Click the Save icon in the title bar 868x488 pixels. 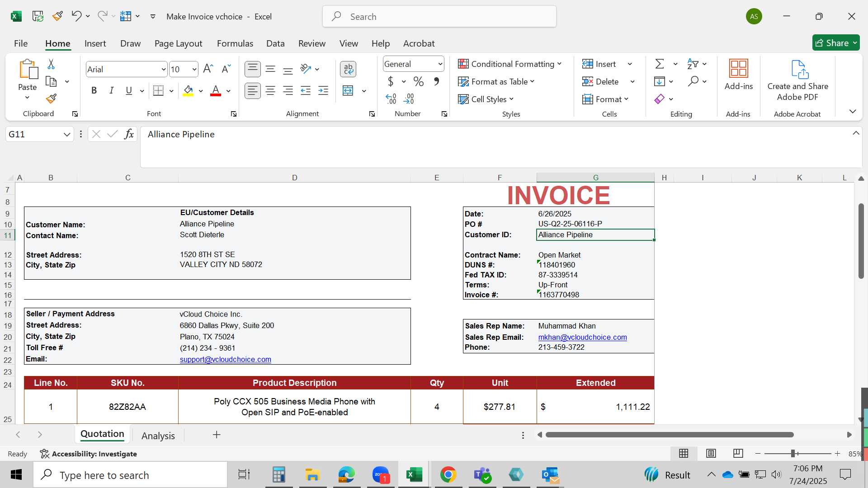tap(38, 16)
